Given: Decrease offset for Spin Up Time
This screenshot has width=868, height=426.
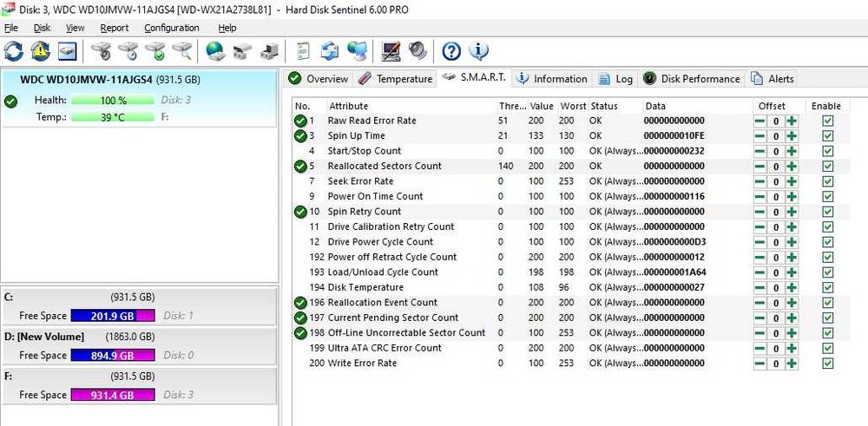Looking at the screenshot, I should click(x=760, y=136).
